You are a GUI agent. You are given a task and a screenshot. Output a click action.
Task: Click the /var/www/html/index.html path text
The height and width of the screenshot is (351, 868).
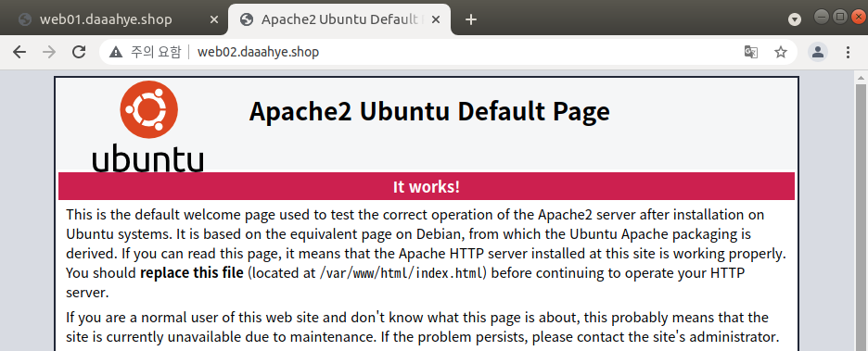tap(402, 273)
